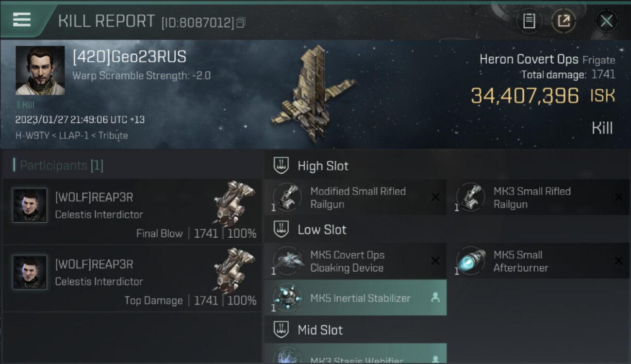Select the MK5 Covert Ops Cloaking Device icon
This screenshot has width=631, height=364.
(x=287, y=261)
